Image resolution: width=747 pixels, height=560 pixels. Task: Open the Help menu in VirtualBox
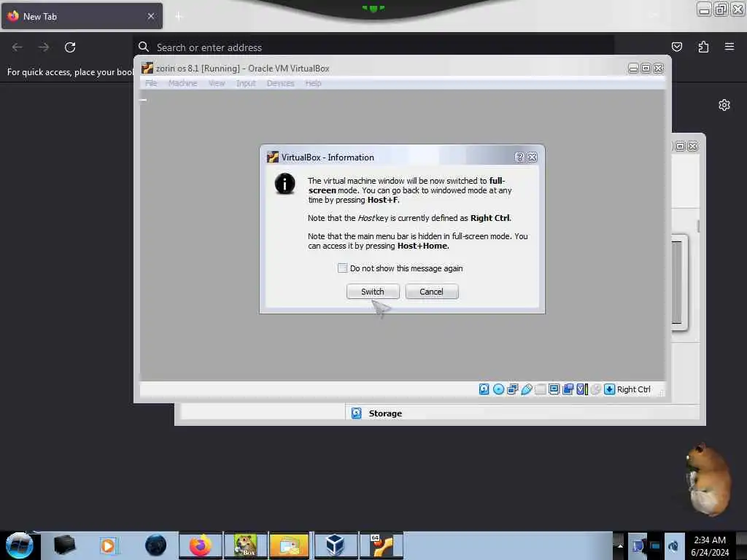coord(313,83)
